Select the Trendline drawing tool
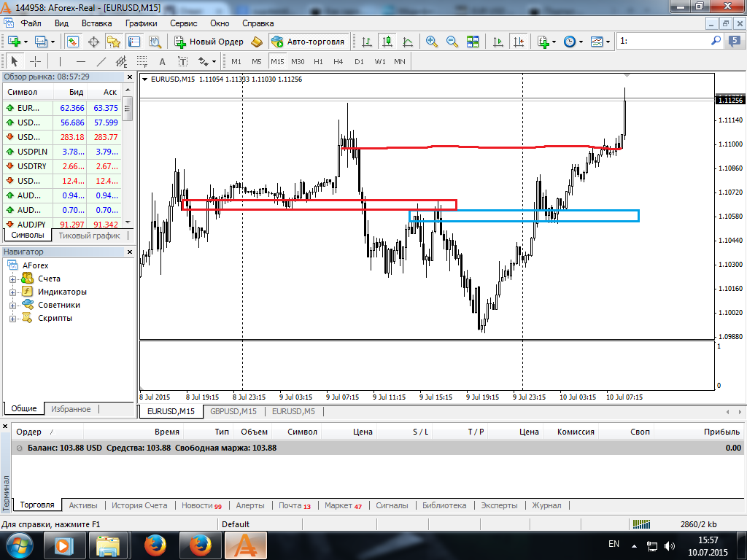The height and width of the screenshot is (560, 747). 101,61
